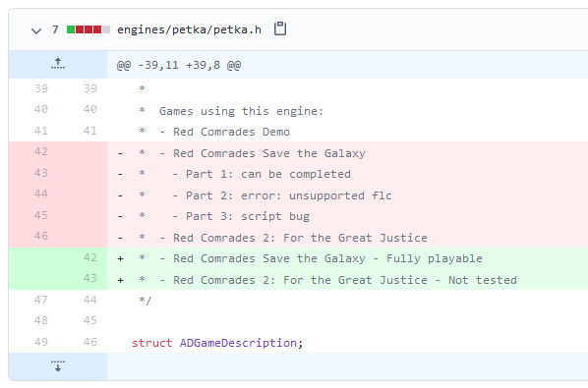Click the ADGameDescription identifier

click(x=238, y=343)
